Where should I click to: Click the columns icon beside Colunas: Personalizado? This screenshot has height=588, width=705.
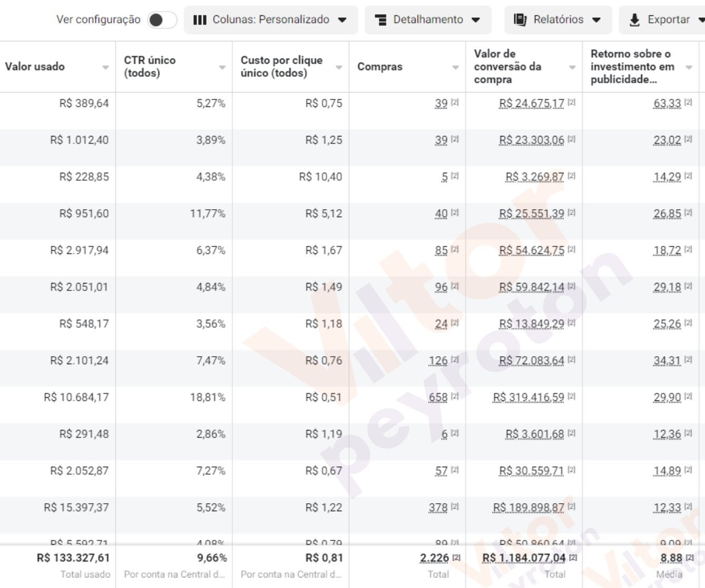point(200,20)
